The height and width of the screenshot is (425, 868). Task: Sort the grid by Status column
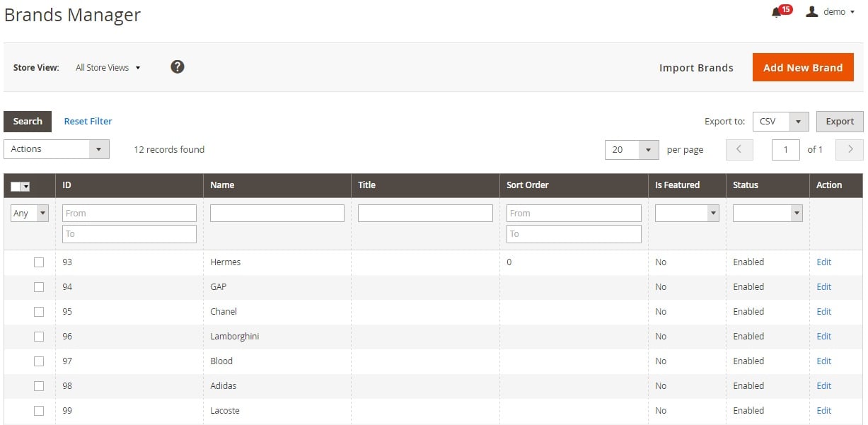(x=768, y=185)
